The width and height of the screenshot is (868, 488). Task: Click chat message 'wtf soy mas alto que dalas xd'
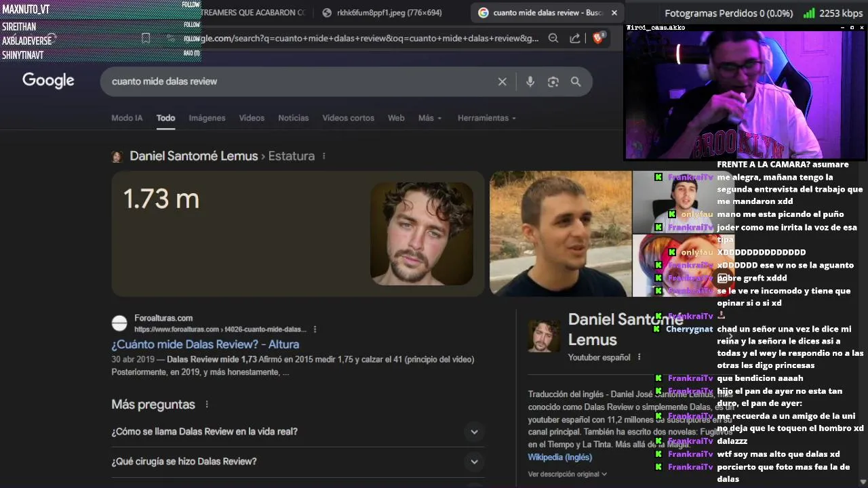click(x=778, y=454)
